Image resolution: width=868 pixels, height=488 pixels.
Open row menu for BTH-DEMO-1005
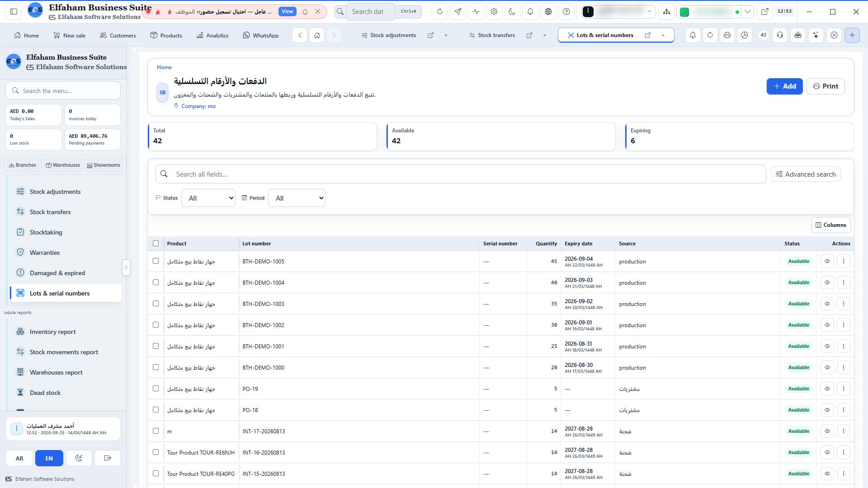coord(844,261)
